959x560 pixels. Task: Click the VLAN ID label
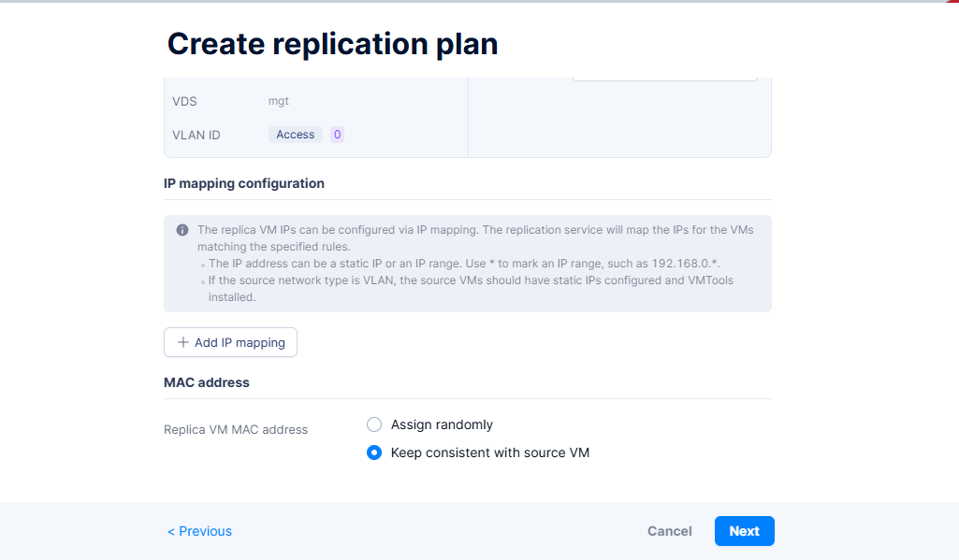click(x=196, y=135)
